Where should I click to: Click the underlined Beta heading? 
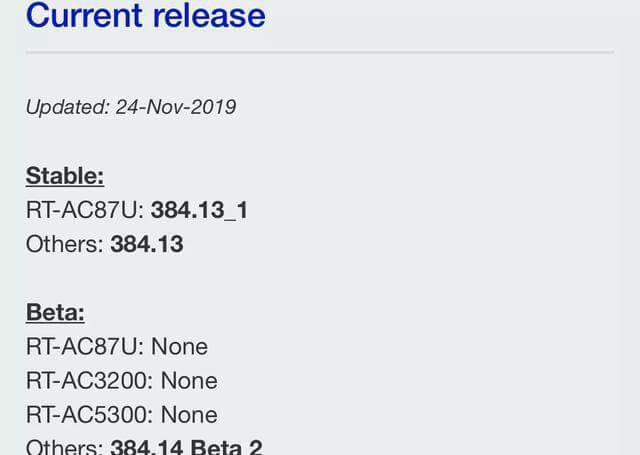tap(55, 313)
